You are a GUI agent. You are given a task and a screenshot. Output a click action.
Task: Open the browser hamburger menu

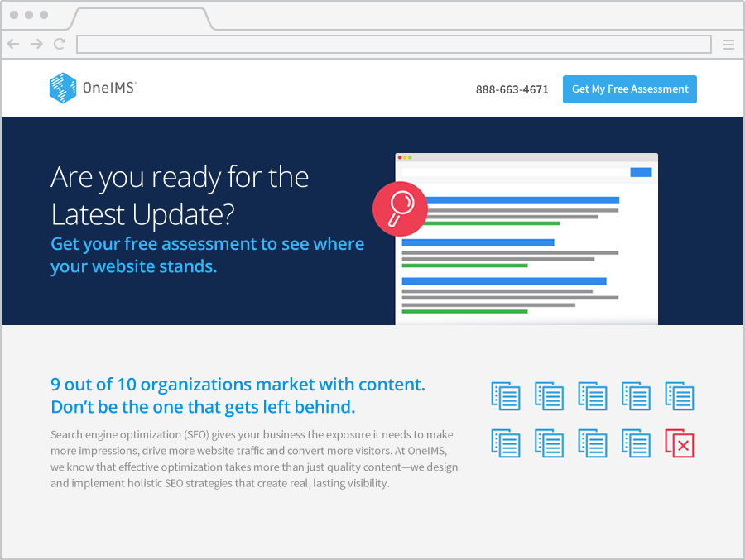(x=728, y=45)
